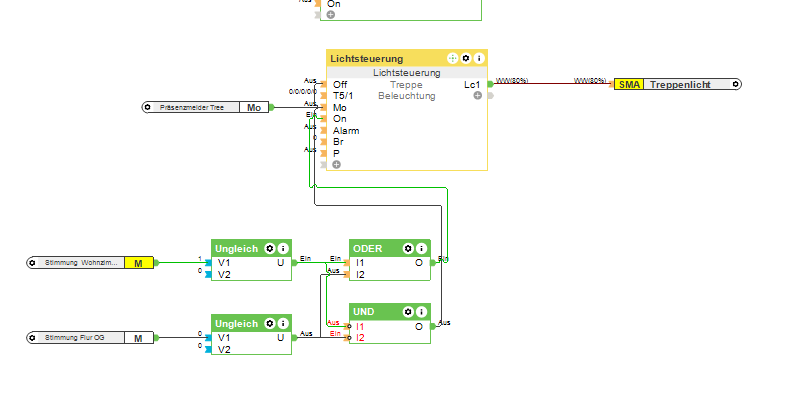Viewport: 793px width, 420px height.
Task: Select the Präsenzmelder Tree input label
Action: tap(192, 107)
